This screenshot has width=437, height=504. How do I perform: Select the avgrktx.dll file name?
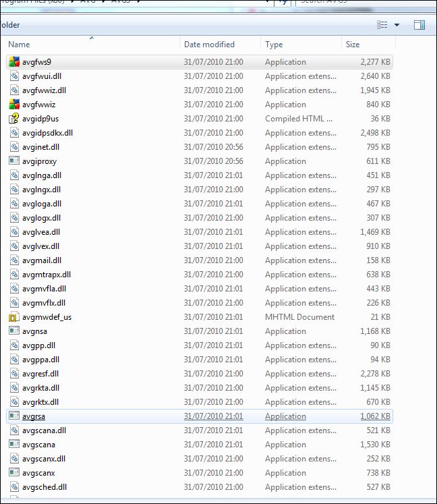(x=40, y=402)
